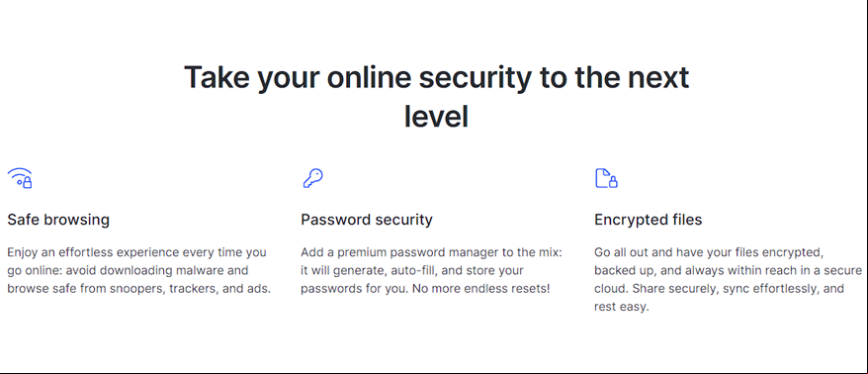This screenshot has height=374, width=868.
Task: Select the key icon for Password security
Action: tap(312, 178)
